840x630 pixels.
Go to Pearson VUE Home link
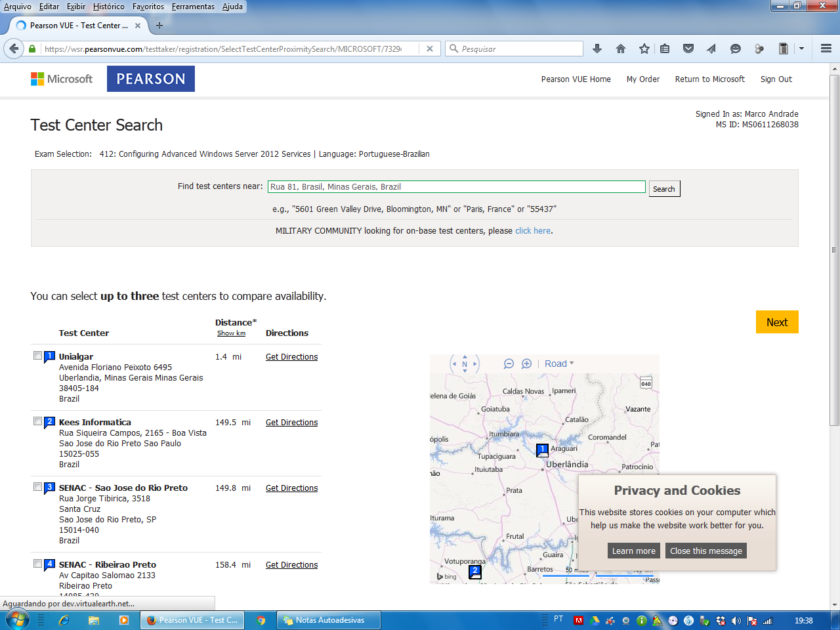576,79
